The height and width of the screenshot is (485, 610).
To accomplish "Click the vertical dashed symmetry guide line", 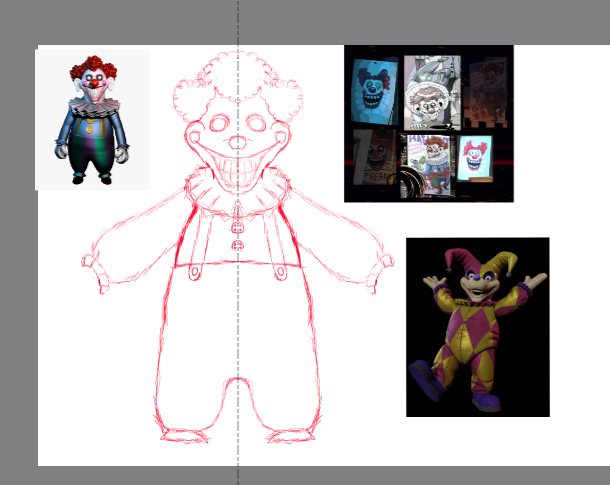I will tap(238, 242).
